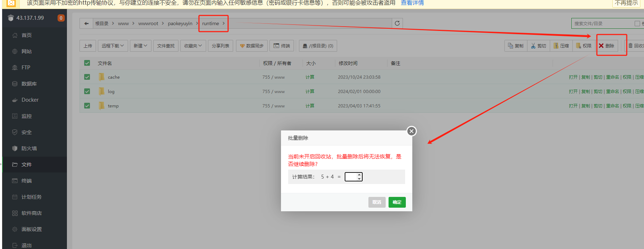Open the favorites (收藏夹) dropdown
644x249 pixels.
click(193, 46)
